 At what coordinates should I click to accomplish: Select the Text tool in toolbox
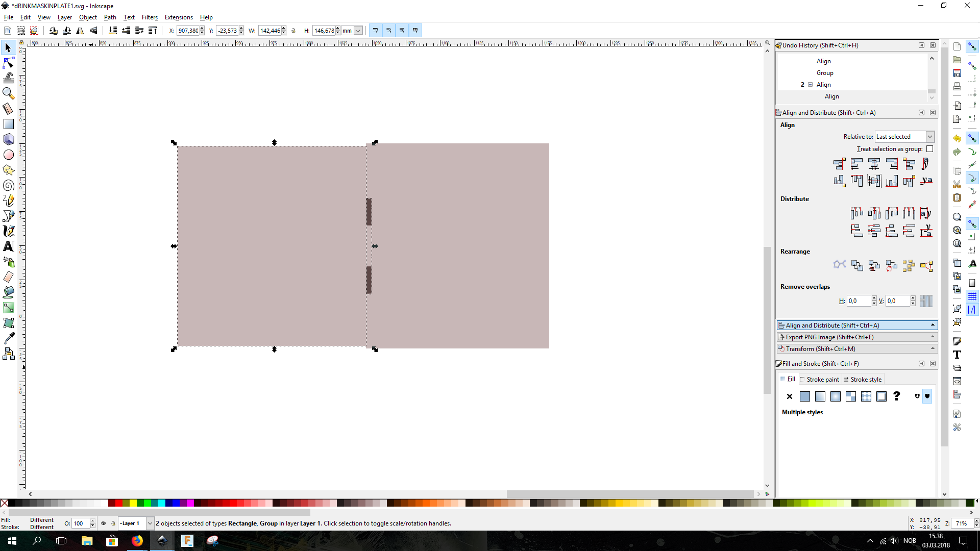pyautogui.click(x=9, y=246)
